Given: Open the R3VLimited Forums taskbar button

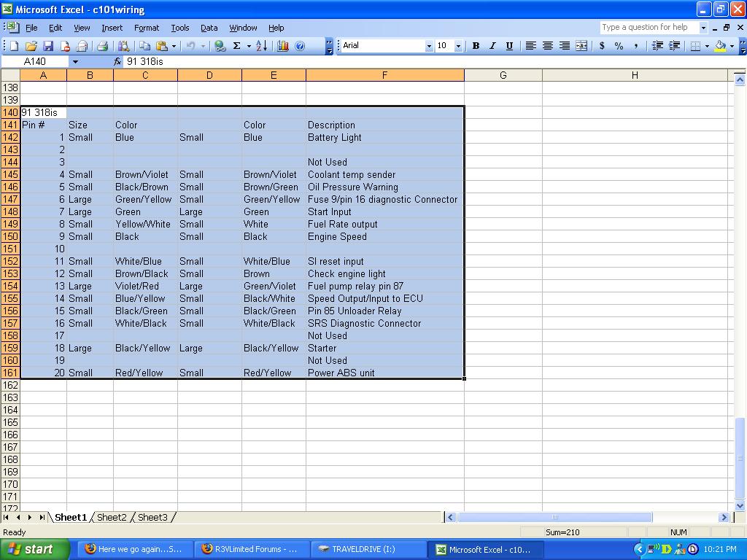Looking at the screenshot, I should pyautogui.click(x=252, y=549).
